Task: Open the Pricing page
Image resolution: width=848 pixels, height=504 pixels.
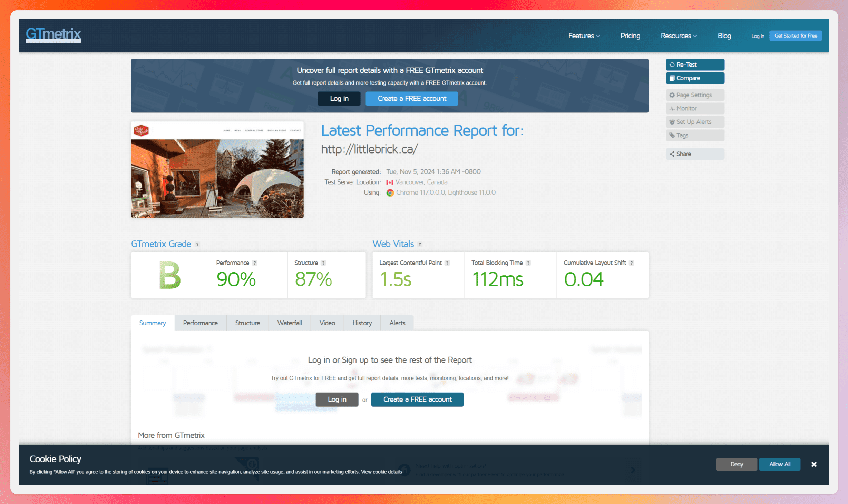Action: click(x=630, y=36)
